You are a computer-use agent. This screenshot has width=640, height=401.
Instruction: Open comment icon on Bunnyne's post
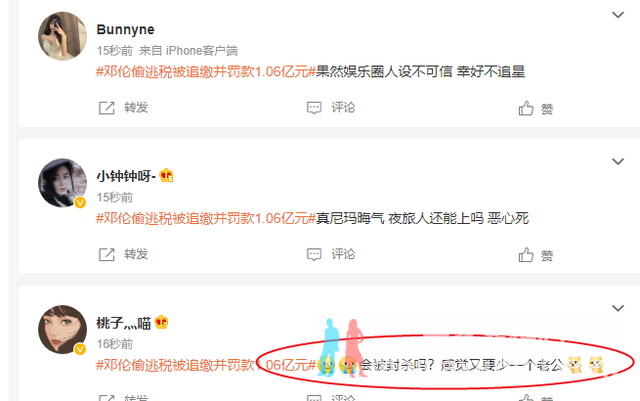[x=314, y=108]
